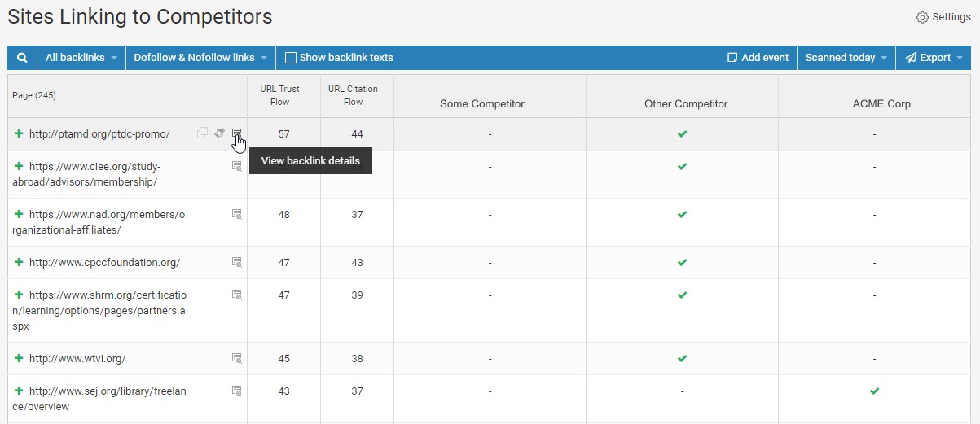Image resolution: width=980 pixels, height=424 pixels.
Task: Open Dofollow & Nofollow links filter dropdown
Action: pos(200,58)
